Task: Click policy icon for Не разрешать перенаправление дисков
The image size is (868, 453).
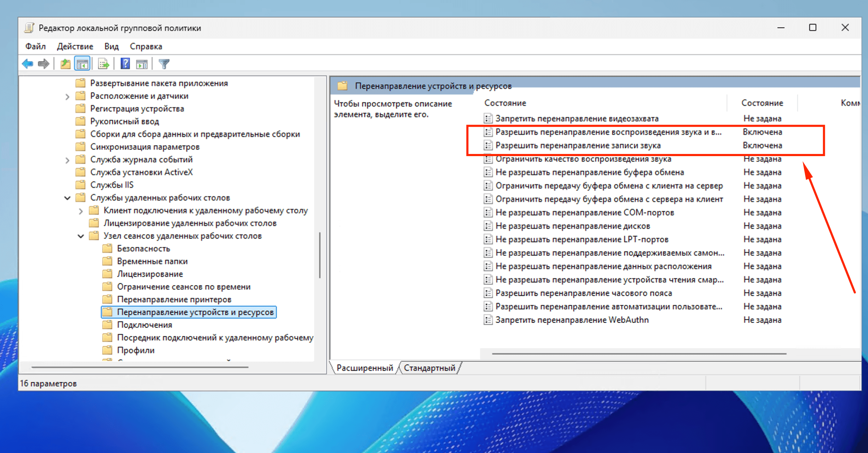Action: 488,226
